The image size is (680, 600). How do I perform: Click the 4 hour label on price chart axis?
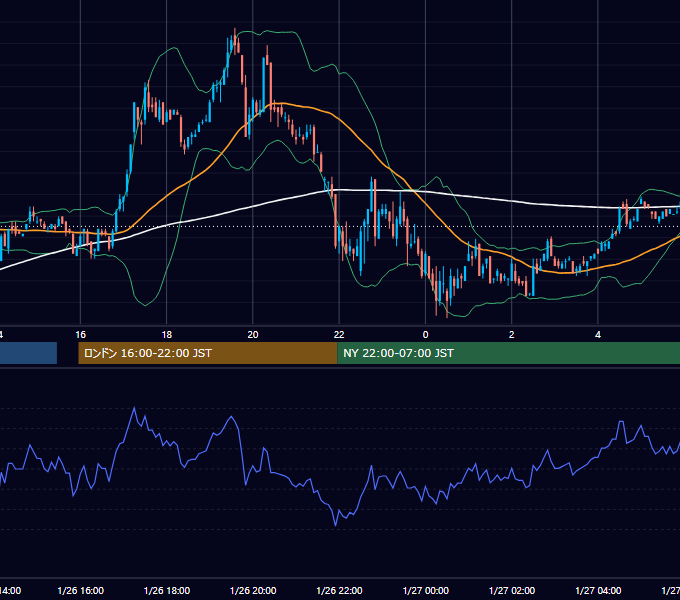tap(598, 335)
